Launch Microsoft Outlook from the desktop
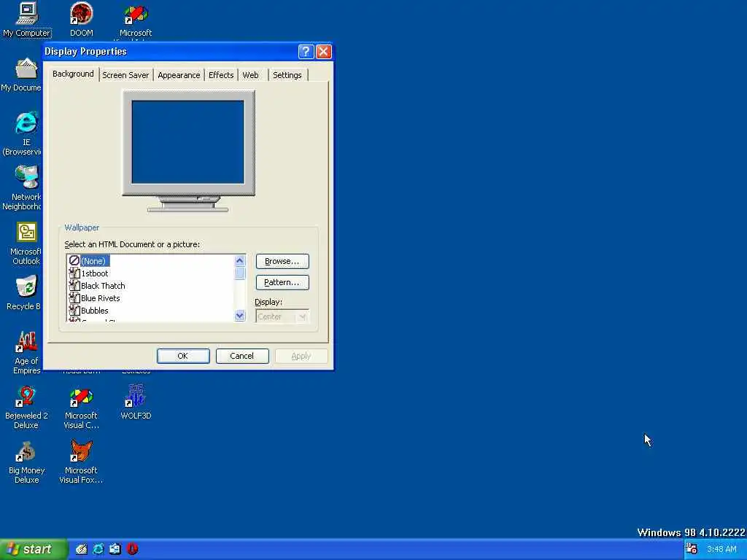This screenshot has width=747, height=560. (26, 244)
